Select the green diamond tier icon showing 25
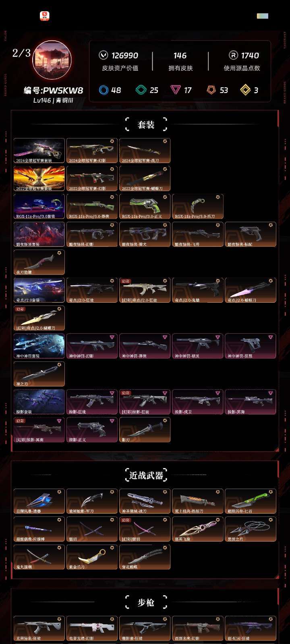The image size is (290, 644). pos(141,90)
